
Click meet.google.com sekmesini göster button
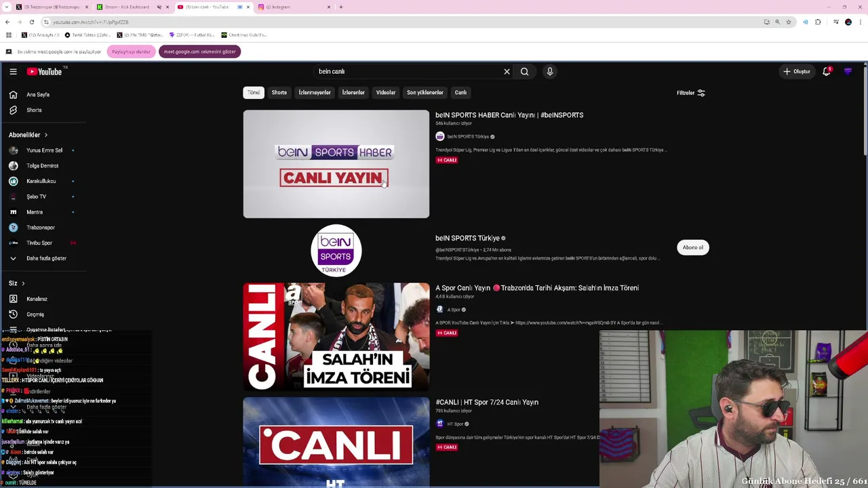200,52
